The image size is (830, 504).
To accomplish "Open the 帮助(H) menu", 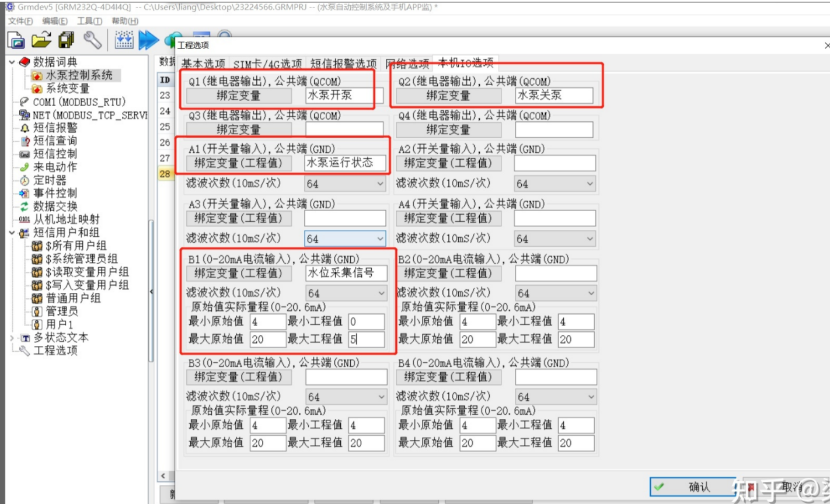I will [x=125, y=21].
